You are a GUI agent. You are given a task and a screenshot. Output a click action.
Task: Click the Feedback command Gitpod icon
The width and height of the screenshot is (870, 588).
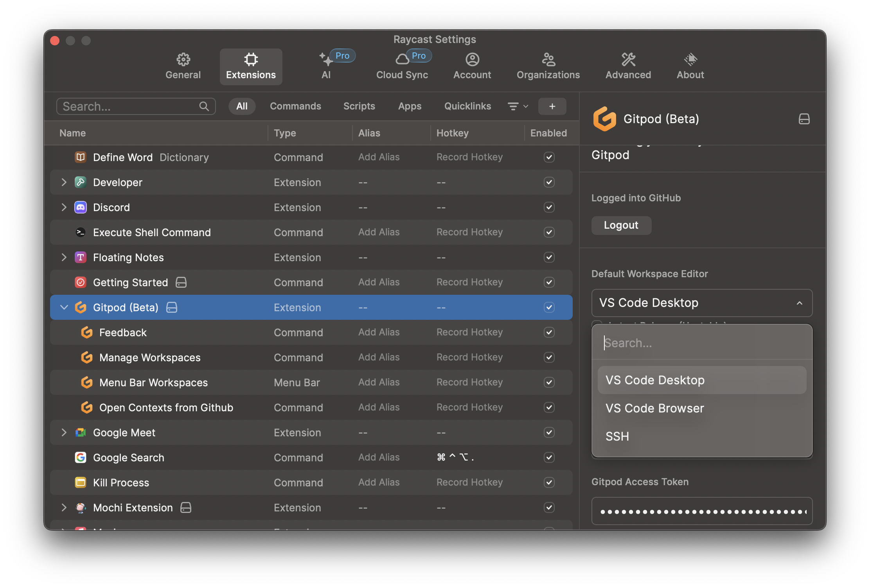87,332
